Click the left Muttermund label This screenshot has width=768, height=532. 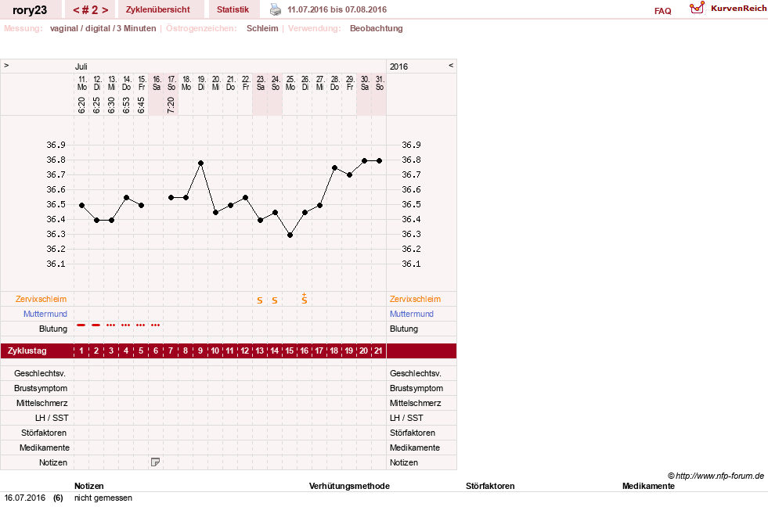pyautogui.click(x=45, y=314)
